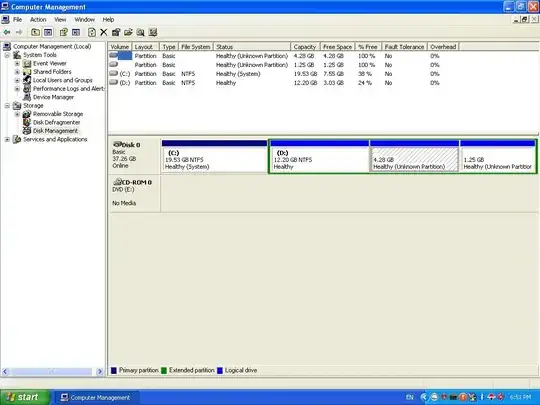Click the Refresh toolbar icon

(92, 32)
